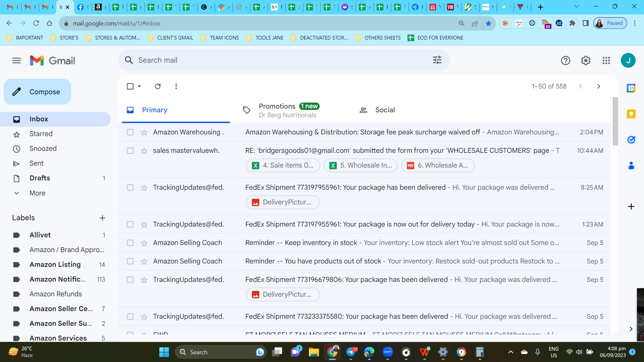The width and height of the screenshot is (644, 362).
Task: Star the Amazon Warehousing email
Action: coord(144,132)
